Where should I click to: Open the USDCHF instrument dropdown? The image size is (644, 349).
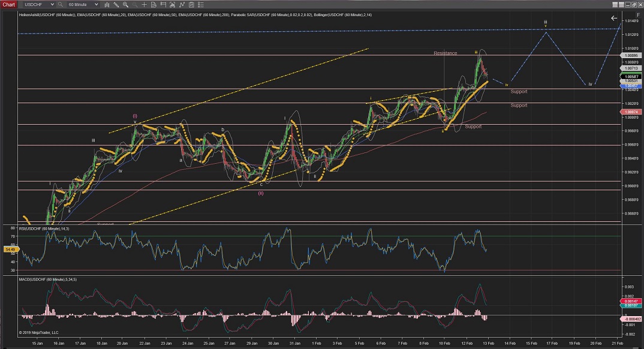point(38,5)
